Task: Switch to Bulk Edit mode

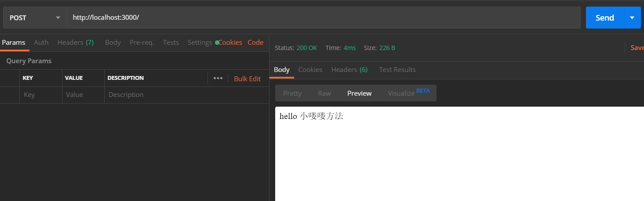Action: (247, 79)
